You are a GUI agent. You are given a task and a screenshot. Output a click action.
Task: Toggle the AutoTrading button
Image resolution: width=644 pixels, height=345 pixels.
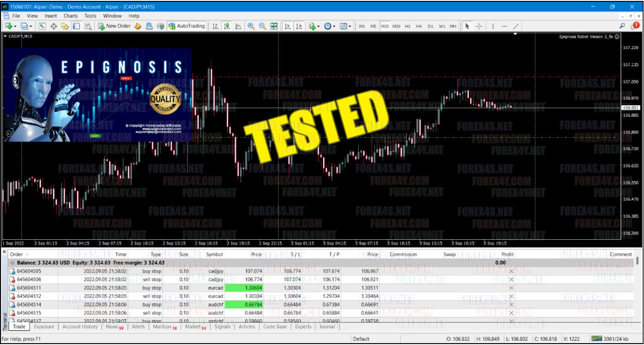(186, 26)
